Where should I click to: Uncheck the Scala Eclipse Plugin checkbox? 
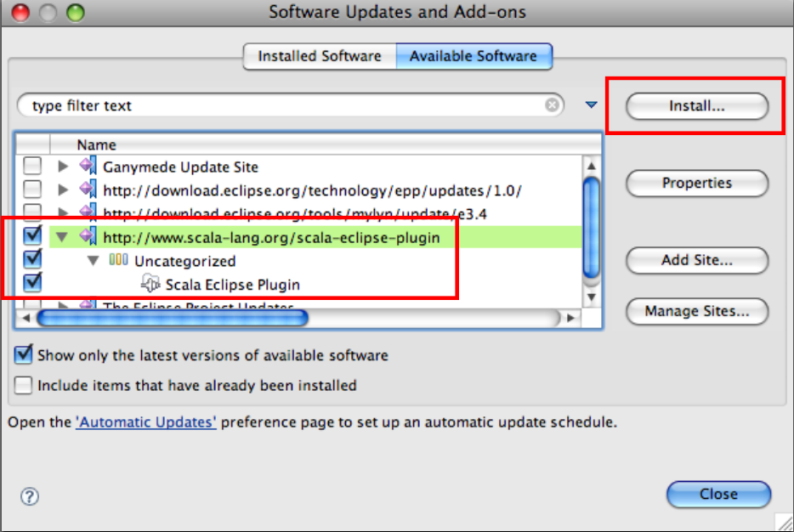[32, 282]
